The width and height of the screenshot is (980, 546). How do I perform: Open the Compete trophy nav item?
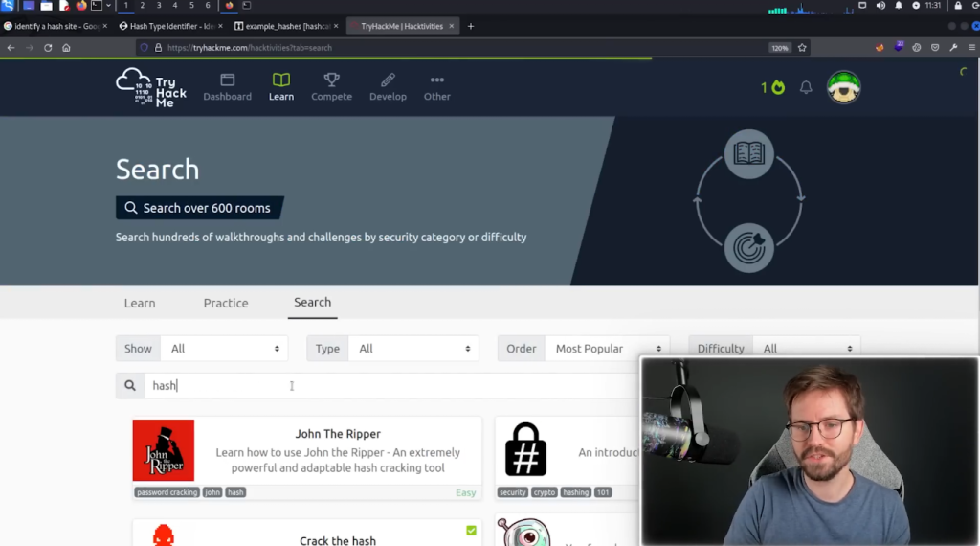pyautogui.click(x=332, y=87)
